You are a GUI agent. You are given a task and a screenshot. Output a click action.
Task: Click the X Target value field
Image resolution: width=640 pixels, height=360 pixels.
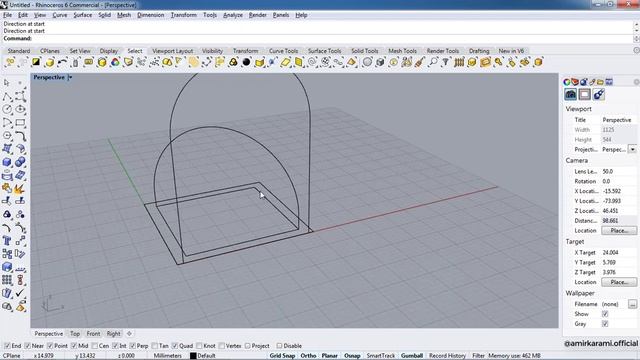(619, 253)
